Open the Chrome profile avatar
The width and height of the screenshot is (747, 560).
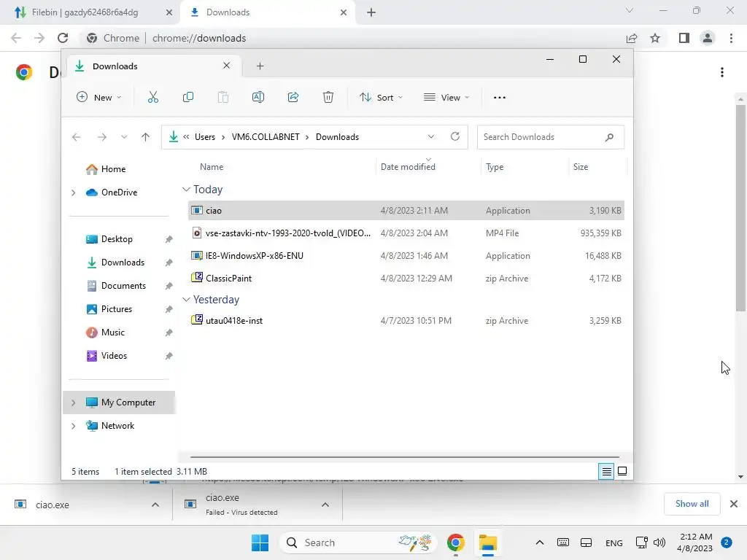(708, 38)
